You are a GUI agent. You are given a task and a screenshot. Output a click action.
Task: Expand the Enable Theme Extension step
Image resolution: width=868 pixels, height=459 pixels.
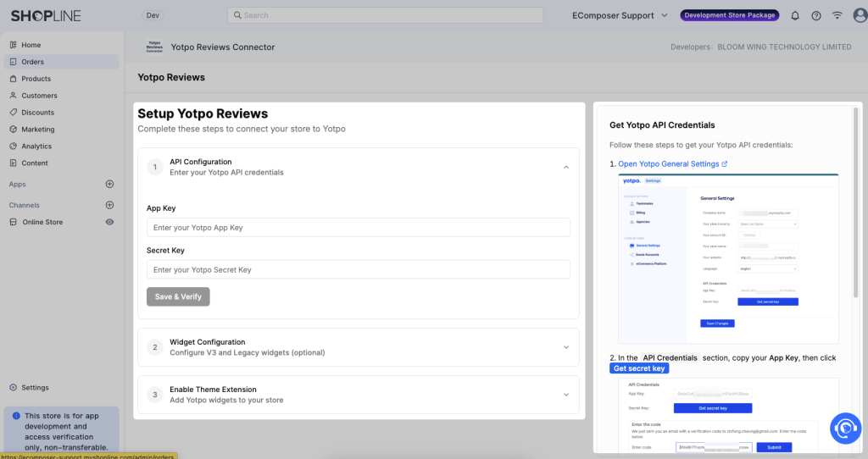[565, 395]
